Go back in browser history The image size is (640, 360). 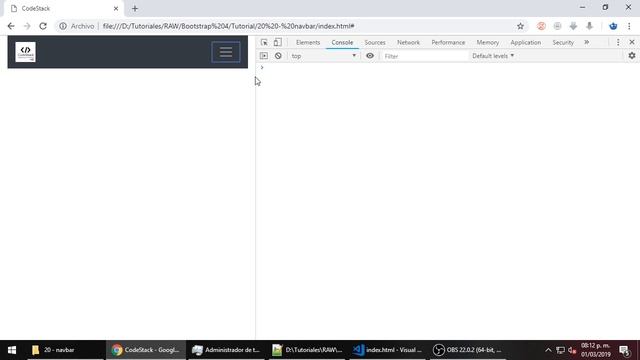point(11,26)
